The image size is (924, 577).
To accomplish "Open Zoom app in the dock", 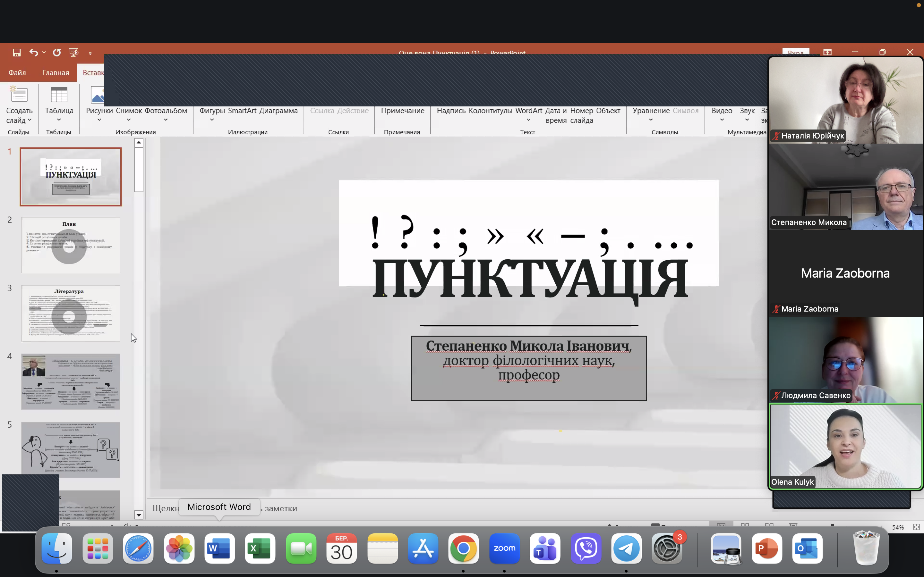I will [504, 549].
